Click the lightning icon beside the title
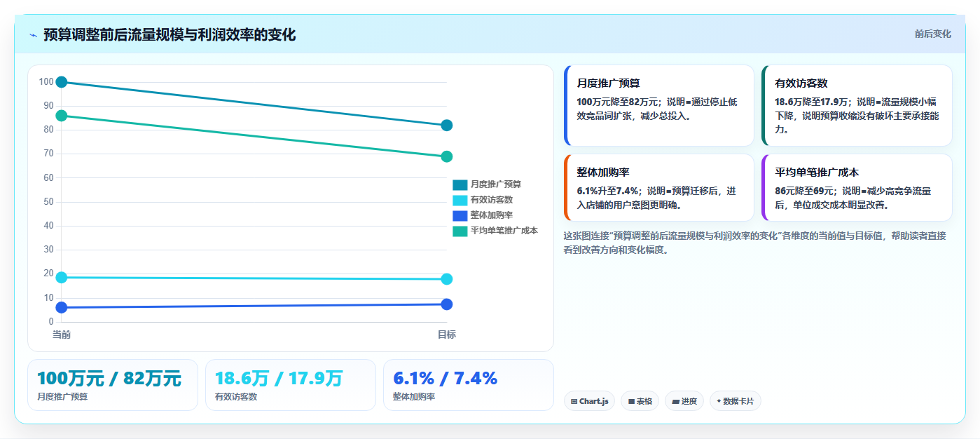This screenshot has width=980, height=439. [x=33, y=35]
